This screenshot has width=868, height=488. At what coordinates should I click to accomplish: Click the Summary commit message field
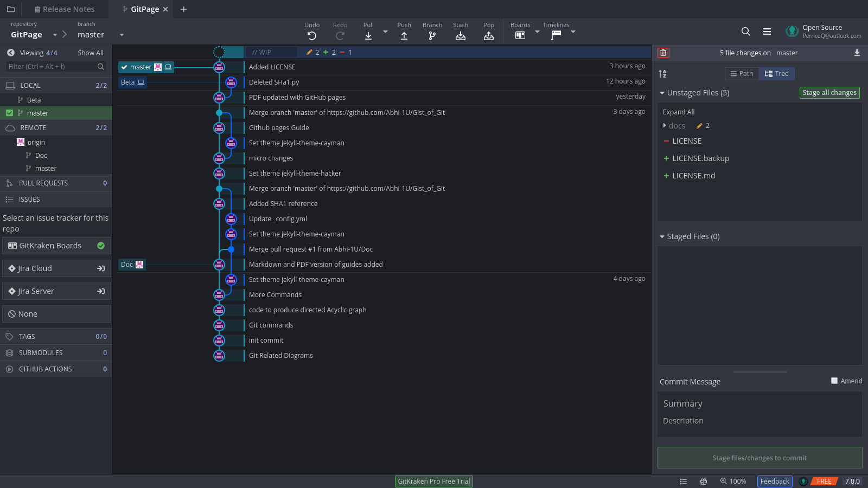759,403
